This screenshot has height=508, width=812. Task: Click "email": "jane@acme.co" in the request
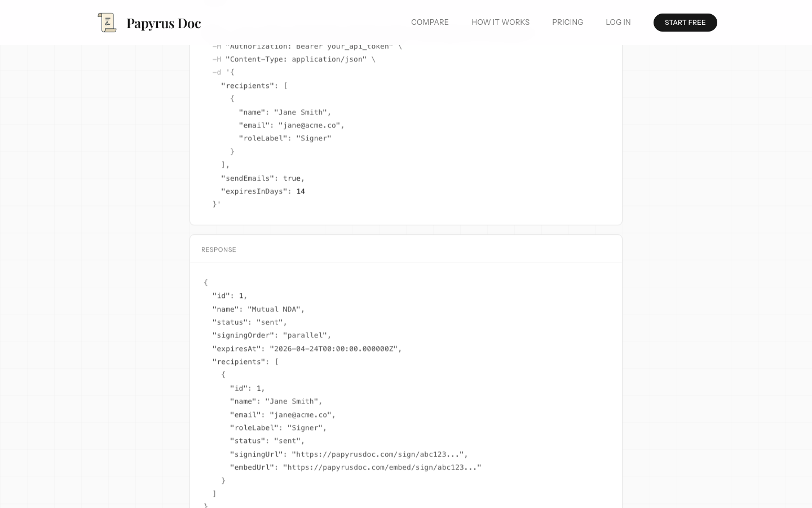pos(292,125)
